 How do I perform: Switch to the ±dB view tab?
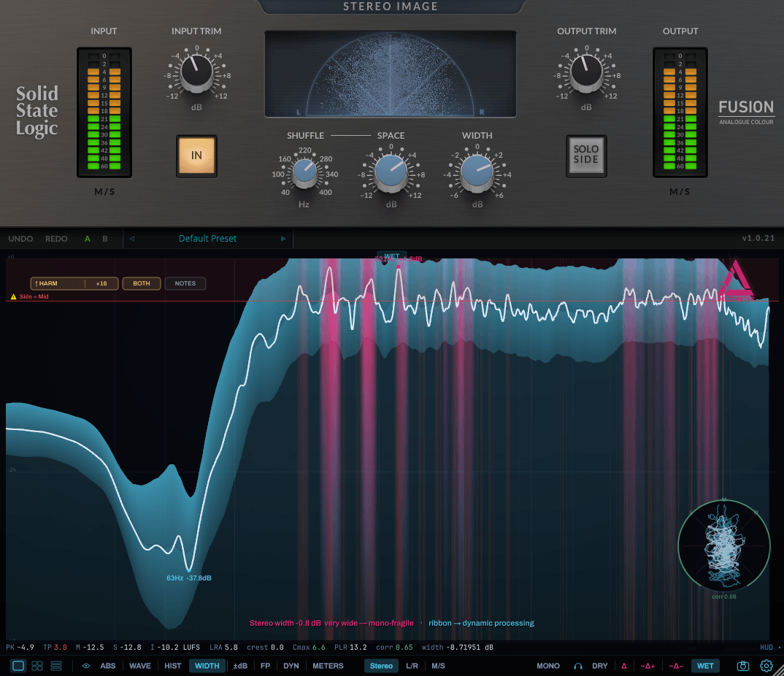coord(240,666)
